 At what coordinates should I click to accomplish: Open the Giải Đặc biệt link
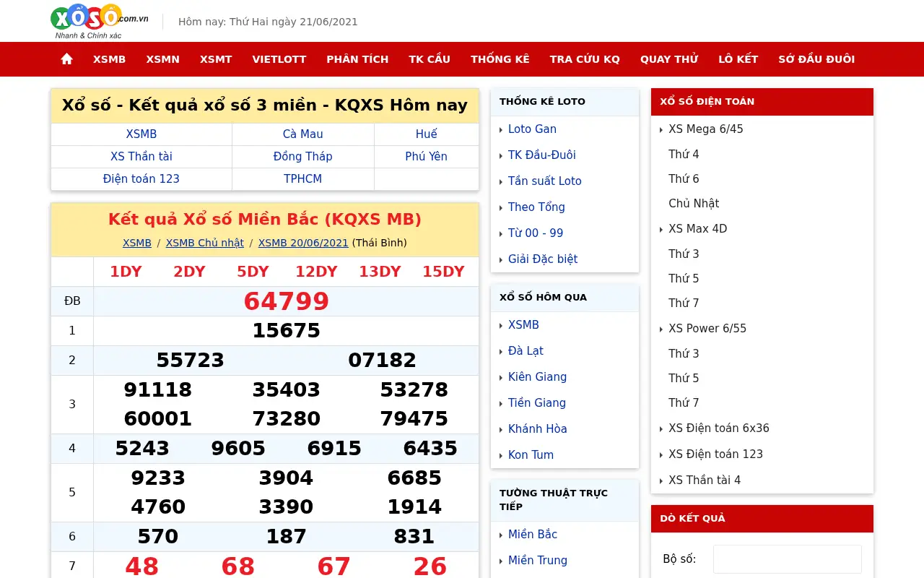click(543, 259)
